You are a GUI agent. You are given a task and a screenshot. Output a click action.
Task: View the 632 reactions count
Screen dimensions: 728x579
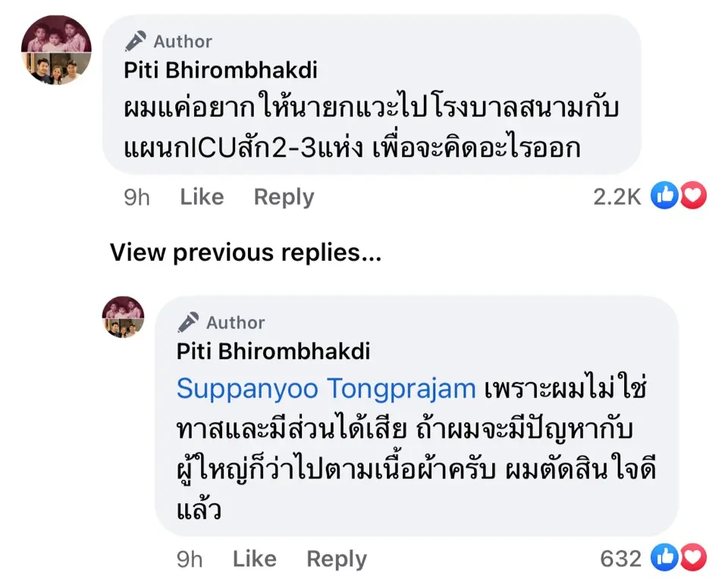click(x=621, y=559)
